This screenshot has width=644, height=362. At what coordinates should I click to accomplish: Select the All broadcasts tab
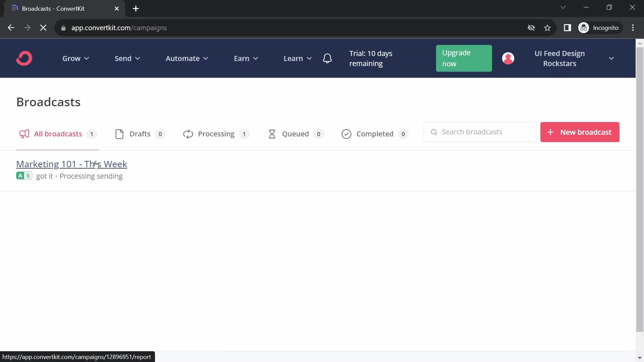57,134
